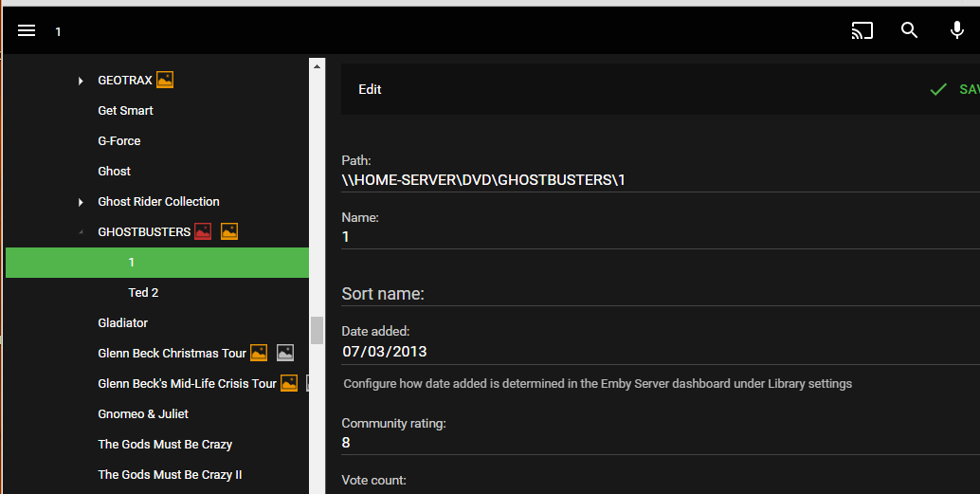980x494 pixels.
Task: Select the GHOSTBUSTERS folder label
Action: (x=144, y=231)
